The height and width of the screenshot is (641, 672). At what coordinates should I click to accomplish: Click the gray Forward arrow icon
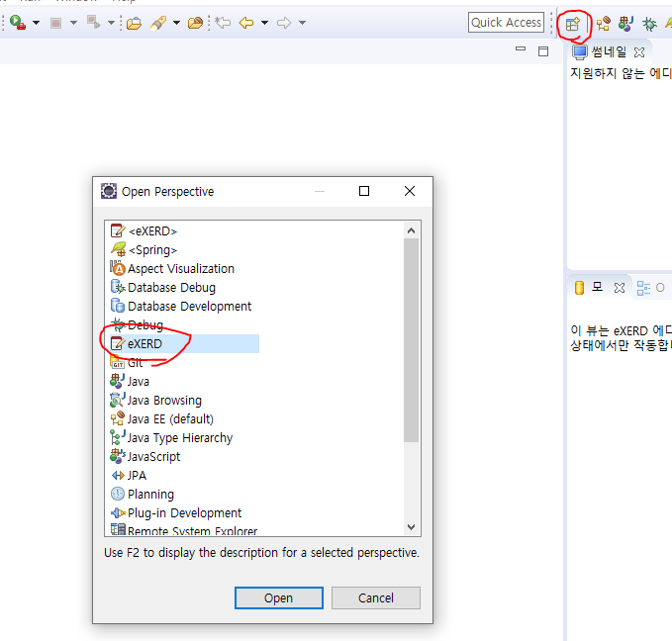284,23
